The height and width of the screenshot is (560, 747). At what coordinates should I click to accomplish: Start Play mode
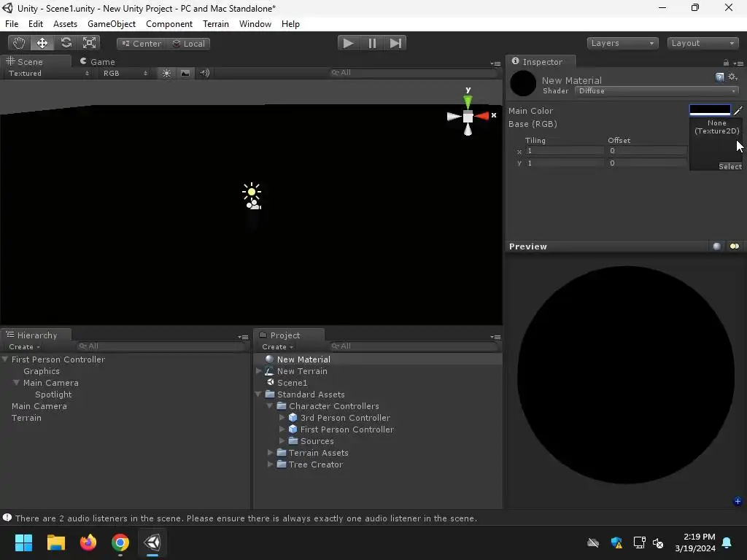349,43
